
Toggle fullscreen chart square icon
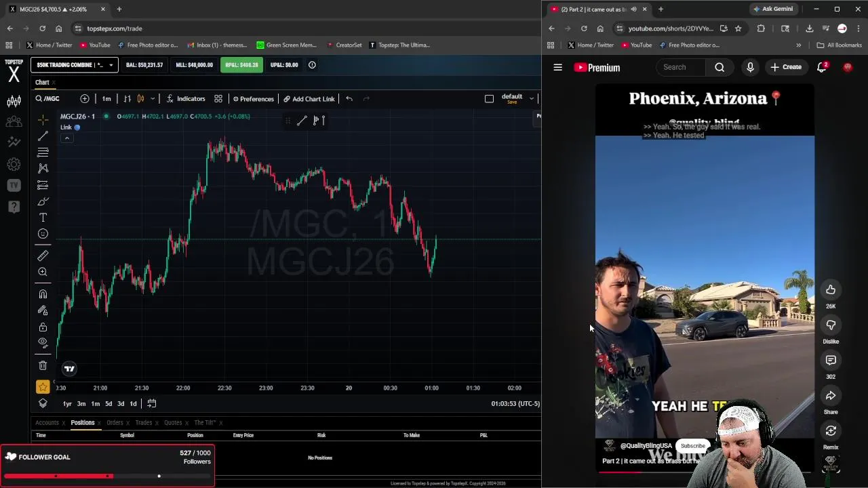tap(489, 99)
